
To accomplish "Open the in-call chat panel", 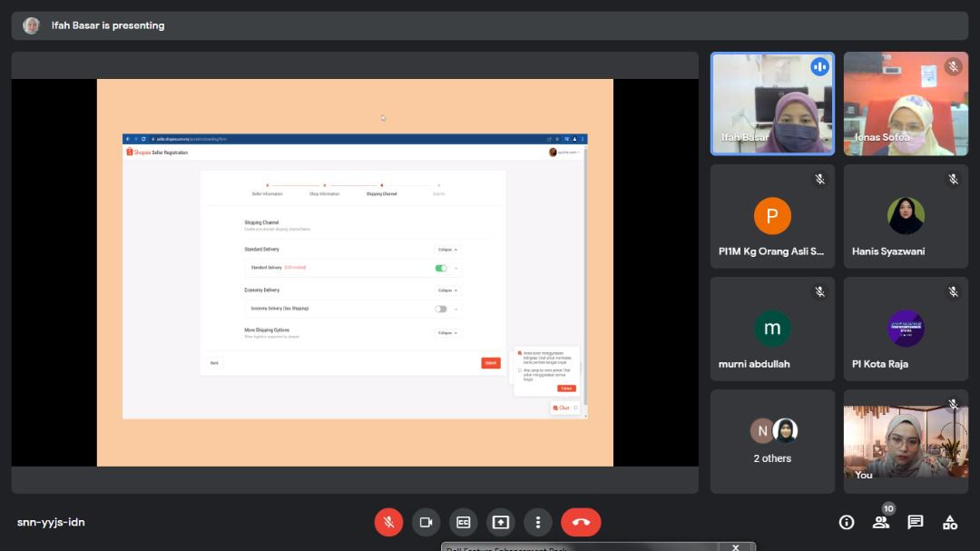I will (916, 522).
